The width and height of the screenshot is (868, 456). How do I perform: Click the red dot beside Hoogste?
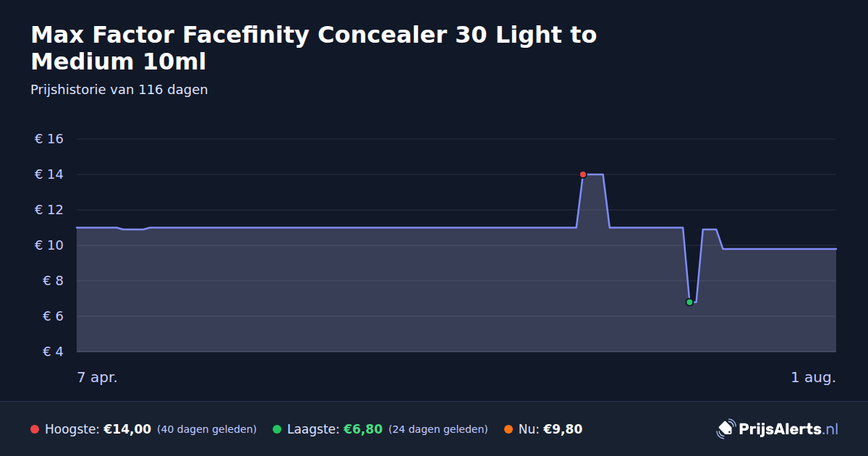[35, 429]
